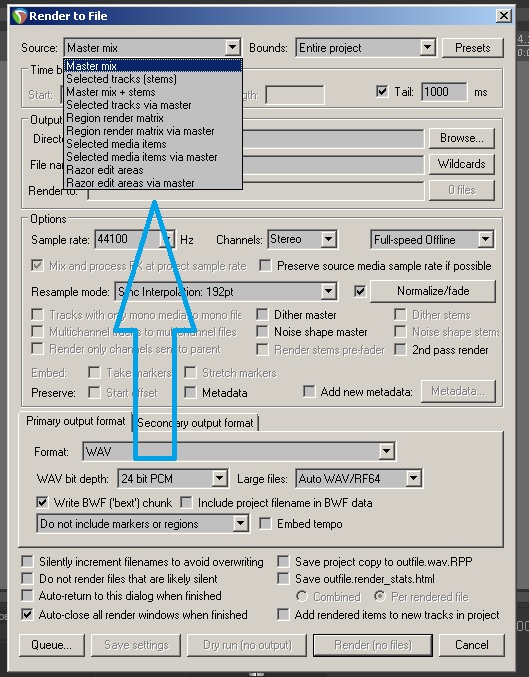
Task: Choose Selected tracks (stems) option
Action: [x=153, y=79]
